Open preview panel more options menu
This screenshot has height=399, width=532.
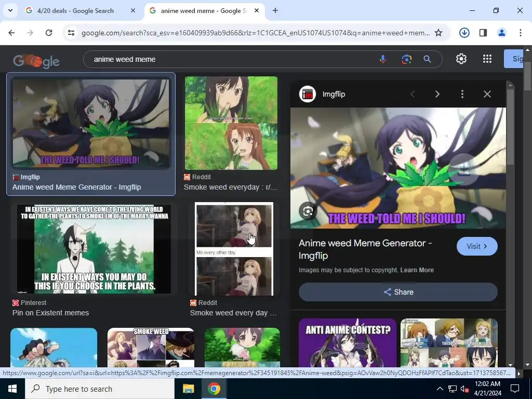pos(462,94)
